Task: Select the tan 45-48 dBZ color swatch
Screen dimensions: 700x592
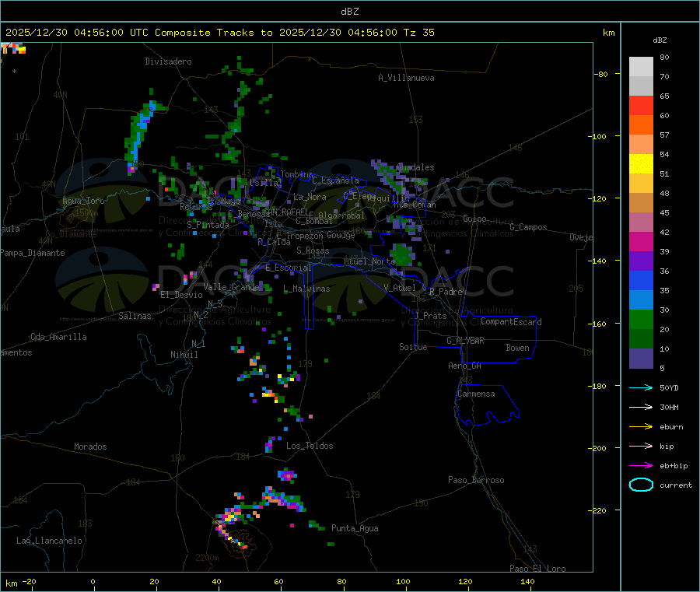Action: [641, 203]
